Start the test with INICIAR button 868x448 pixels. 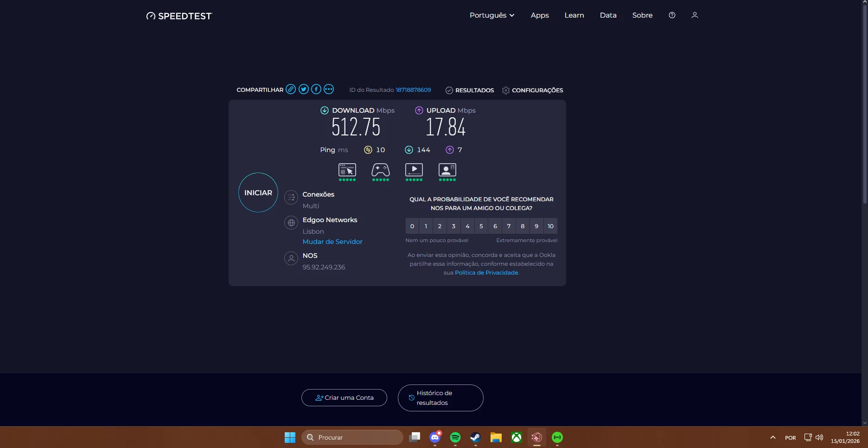[258, 192]
